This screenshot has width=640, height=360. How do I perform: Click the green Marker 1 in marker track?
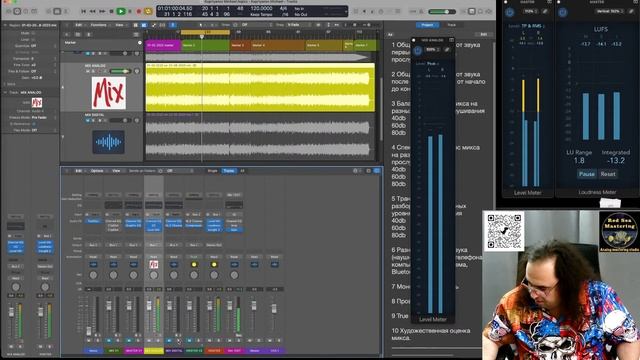pos(206,45)
